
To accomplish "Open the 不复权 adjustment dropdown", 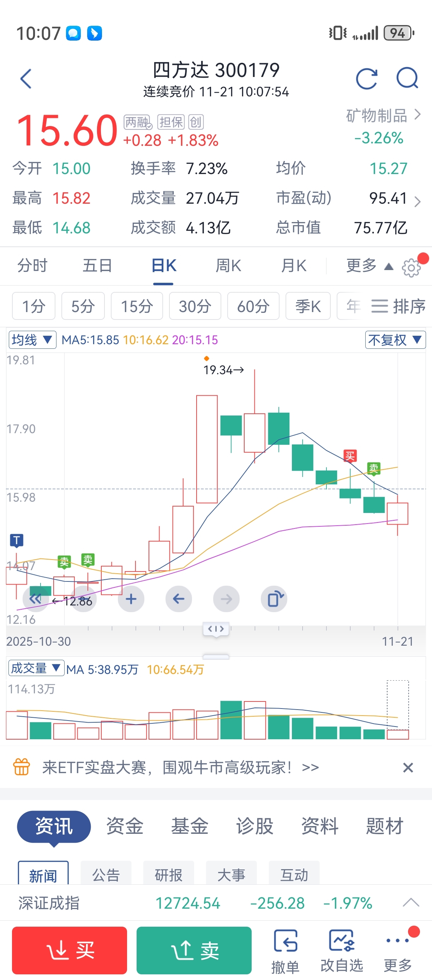I will pyautogui.click(x=395, y=339).
